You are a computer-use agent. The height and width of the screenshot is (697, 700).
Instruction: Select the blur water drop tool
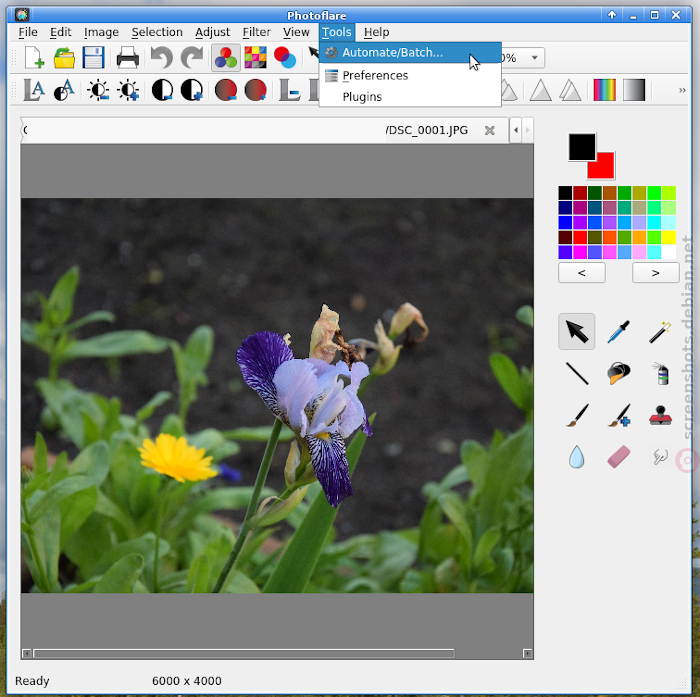(x=576, y=457)
